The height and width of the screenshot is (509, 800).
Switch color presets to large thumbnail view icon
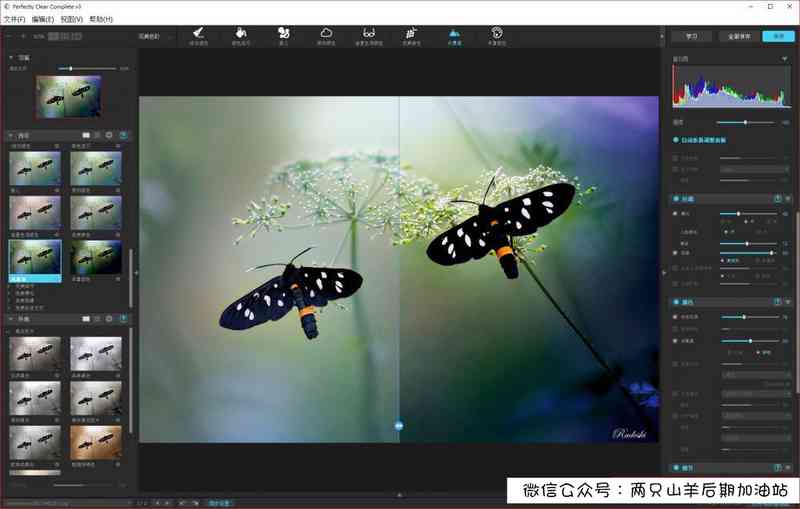pos(86,135)
